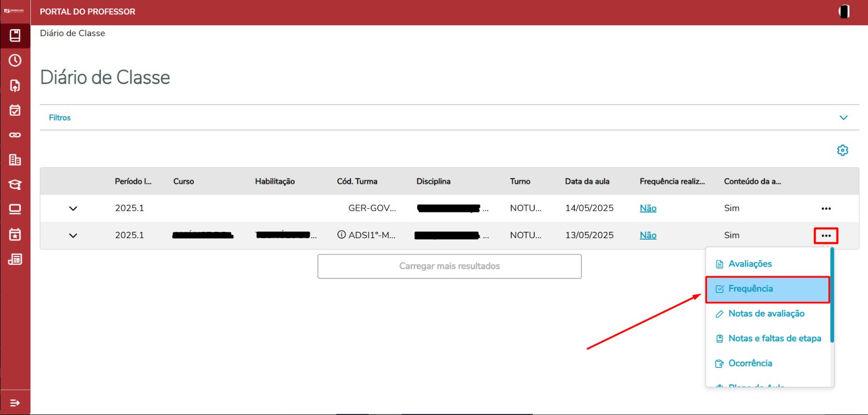
Task: Expand the sidebar with the arrow icon
Action: pos(15,403)
